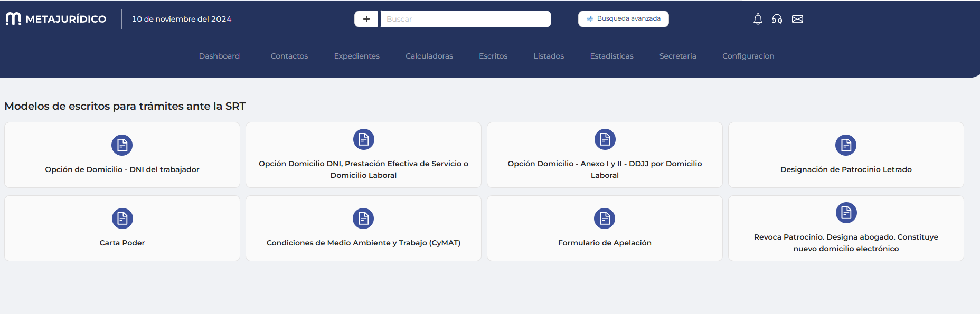
Task: Click the Formulario de Apelación document icon
Action: pos(605,218)
